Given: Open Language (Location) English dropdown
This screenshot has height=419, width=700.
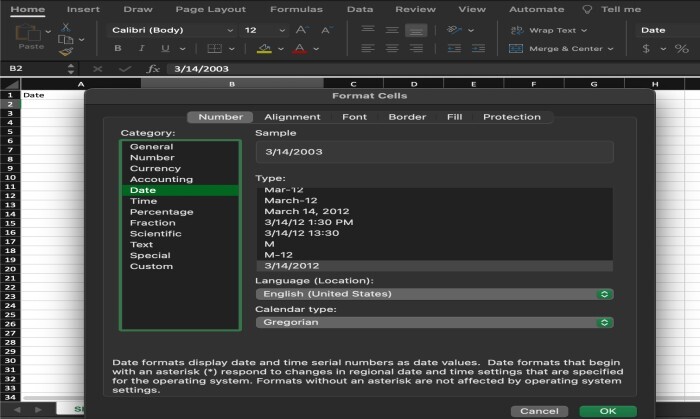Looking at the screenshot, I should point(434,294).
